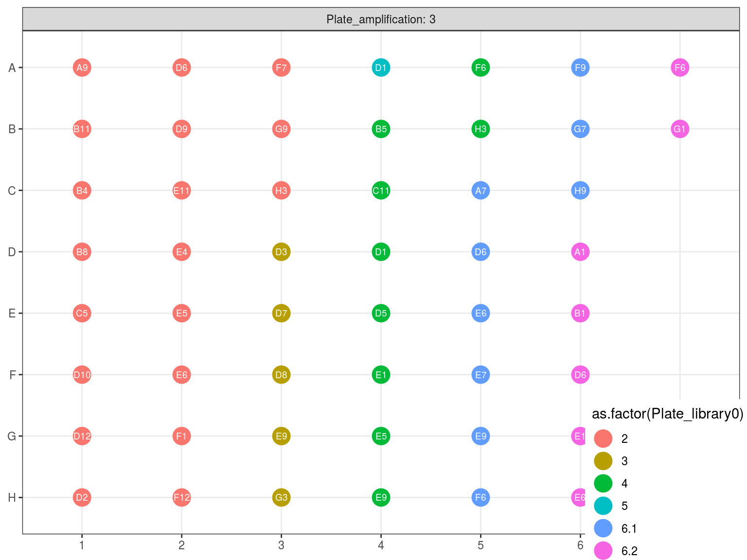747x560 pixels.
Task: Select the olive point labeled G3
Action: pos(281,498)
